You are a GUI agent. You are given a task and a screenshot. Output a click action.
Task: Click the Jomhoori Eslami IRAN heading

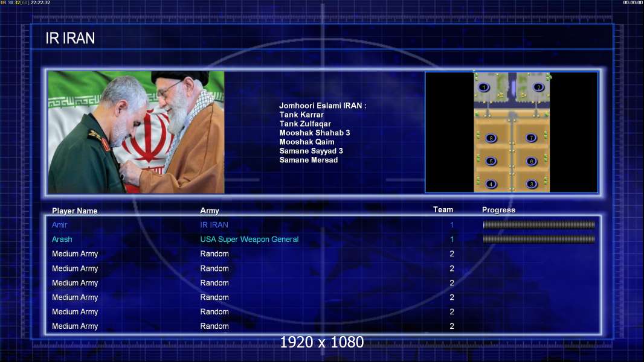[323, 106]
